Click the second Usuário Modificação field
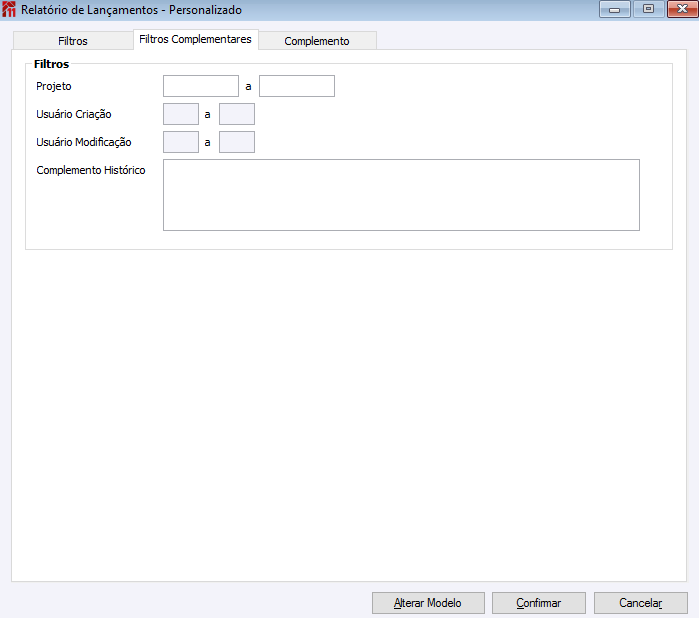The width and height of the screenshot is (699, 618). [x=237, y=142]
